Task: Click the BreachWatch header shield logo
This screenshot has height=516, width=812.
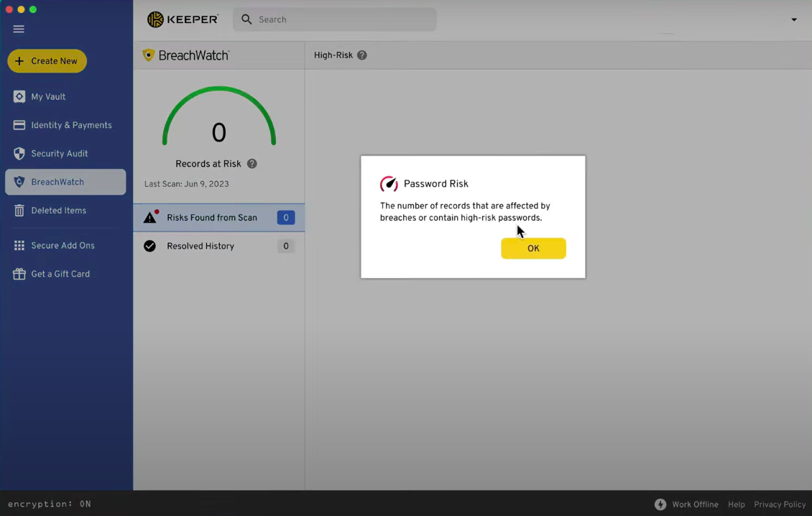Action: [x=149, y=55]
